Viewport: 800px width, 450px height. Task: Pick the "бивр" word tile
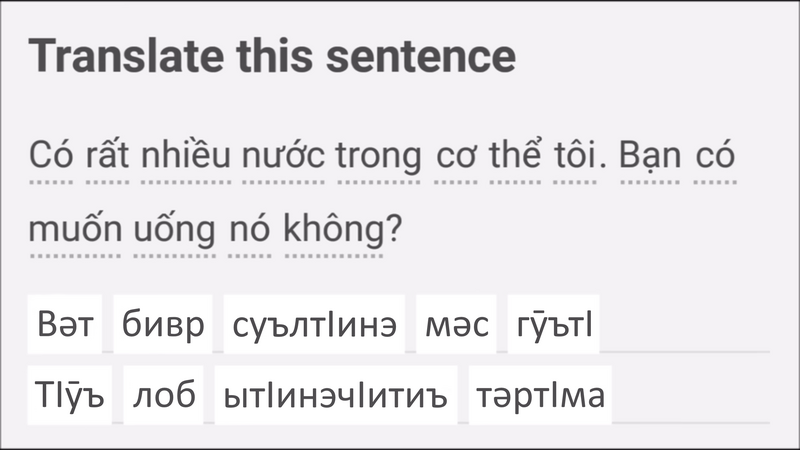click(x=163, y=325)
